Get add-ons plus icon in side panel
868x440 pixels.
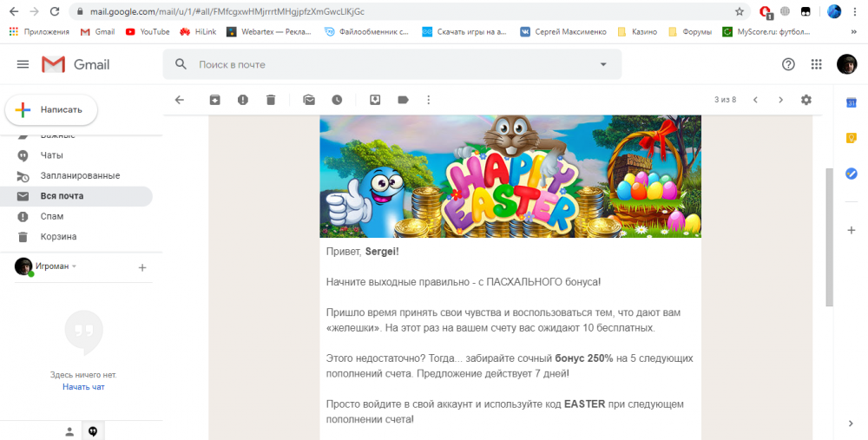(x=852, y=230)
